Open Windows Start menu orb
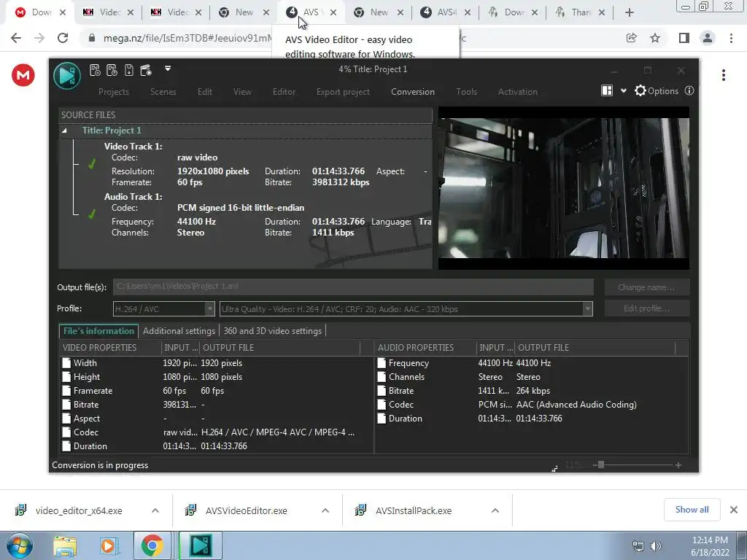The image size is (747, 560). (x=19, y=545)
